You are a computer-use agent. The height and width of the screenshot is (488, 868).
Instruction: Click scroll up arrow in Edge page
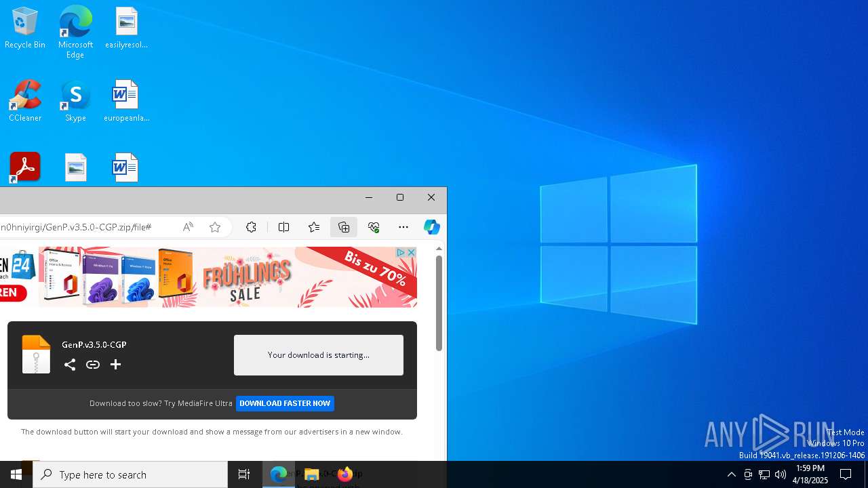[439, 249]
